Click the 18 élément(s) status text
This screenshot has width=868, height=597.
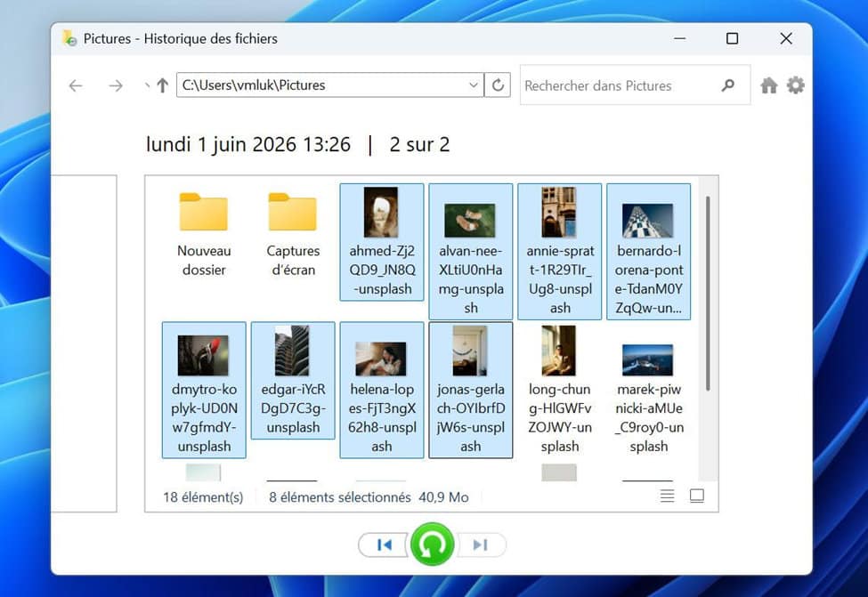[x=203, y=496]
